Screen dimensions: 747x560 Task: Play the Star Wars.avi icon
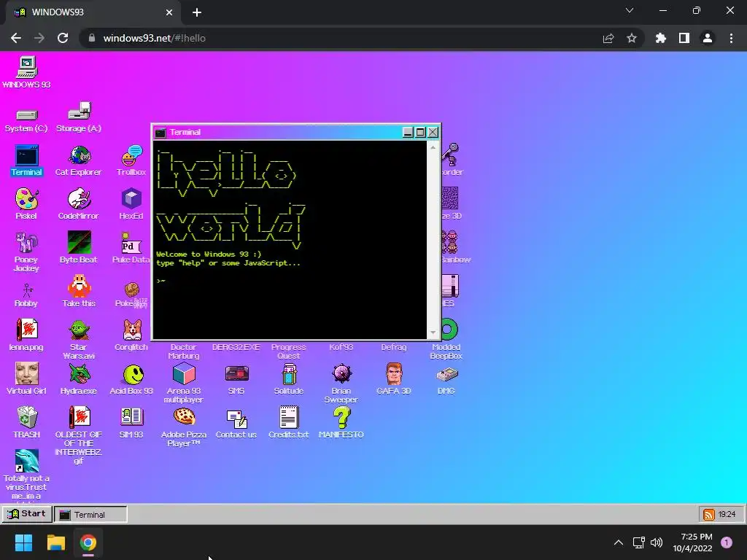(79, 330)
